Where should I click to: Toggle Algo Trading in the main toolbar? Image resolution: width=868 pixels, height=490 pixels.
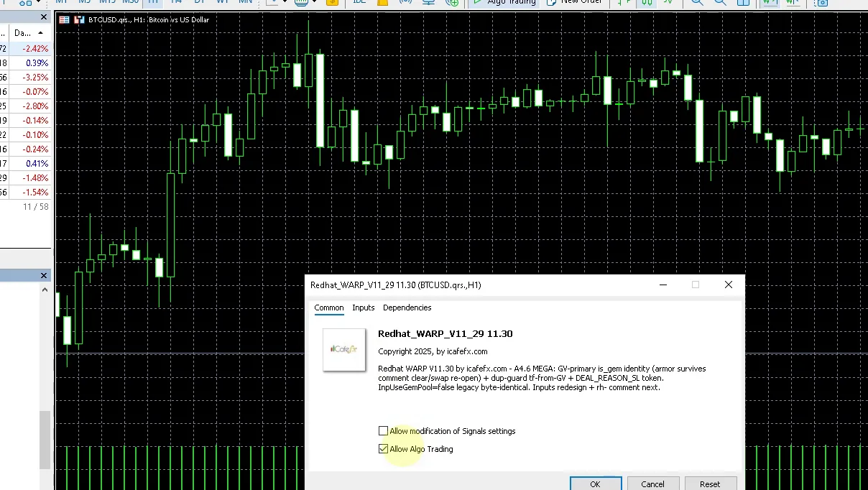(x=503, y=3)
